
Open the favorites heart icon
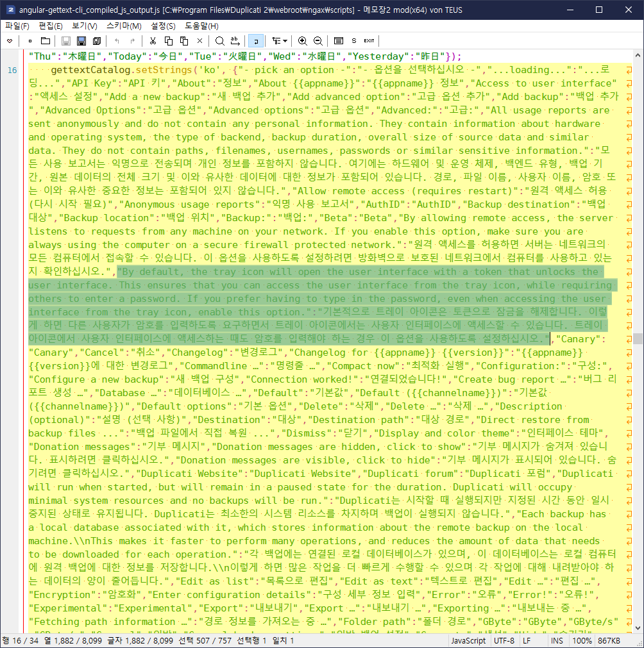[10, 41]
